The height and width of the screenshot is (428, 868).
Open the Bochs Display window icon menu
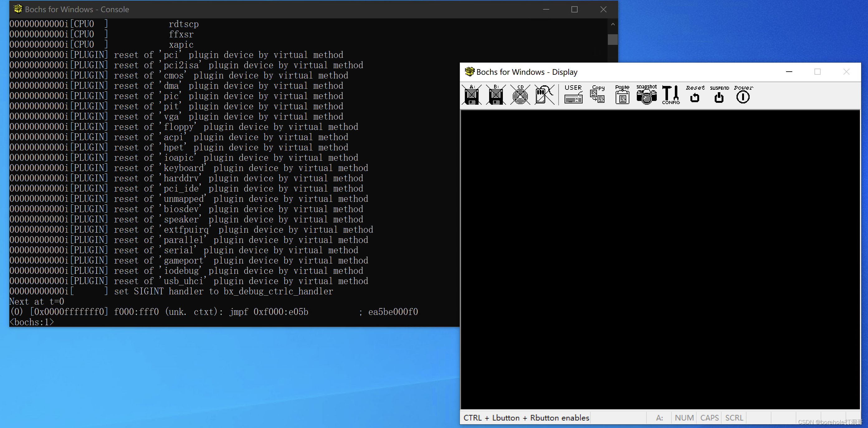click(x=470, y=72)
